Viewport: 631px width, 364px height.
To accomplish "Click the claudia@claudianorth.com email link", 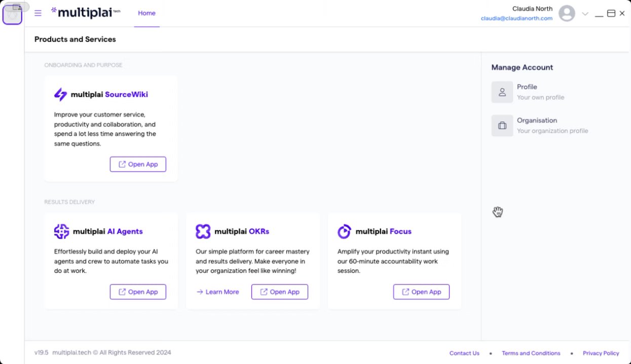I will (516, 18).
